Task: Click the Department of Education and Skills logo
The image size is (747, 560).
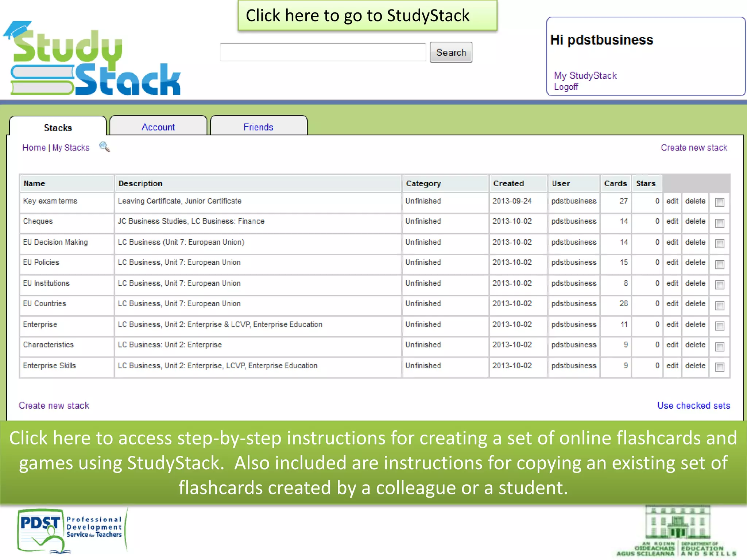Action: [677, 532]
